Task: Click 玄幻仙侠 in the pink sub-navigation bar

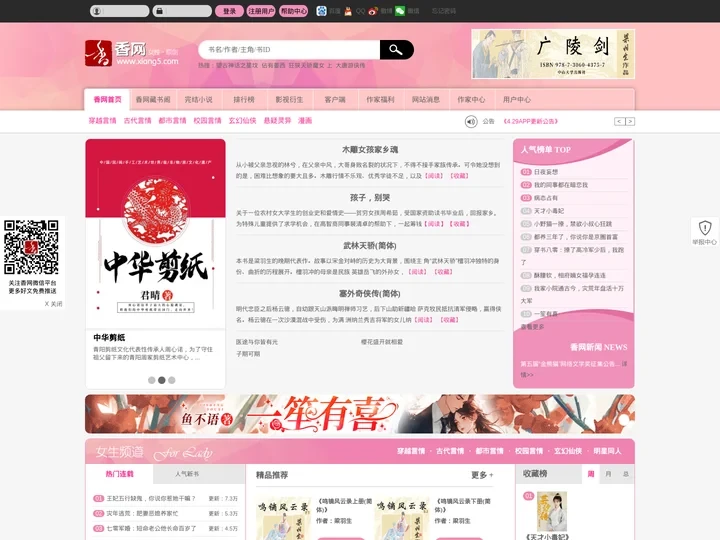Action: [242, 121]
